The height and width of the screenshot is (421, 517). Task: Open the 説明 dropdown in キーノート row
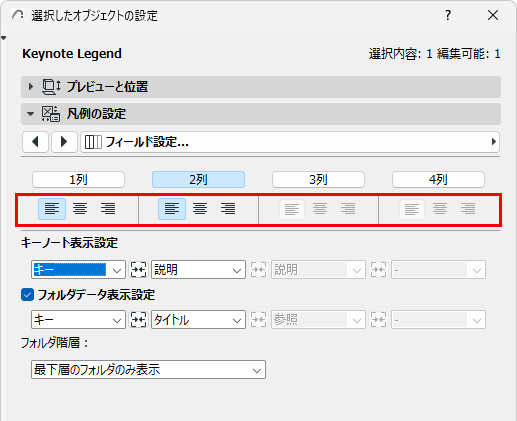point(198,270)
